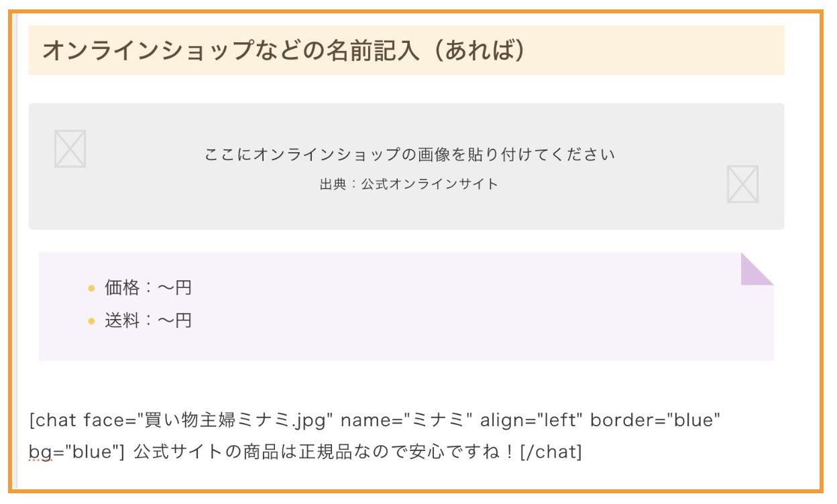This screenshot has width=837, height=504.
Task: Click the opening [chat shortcode tag
Action: (54, 420)
